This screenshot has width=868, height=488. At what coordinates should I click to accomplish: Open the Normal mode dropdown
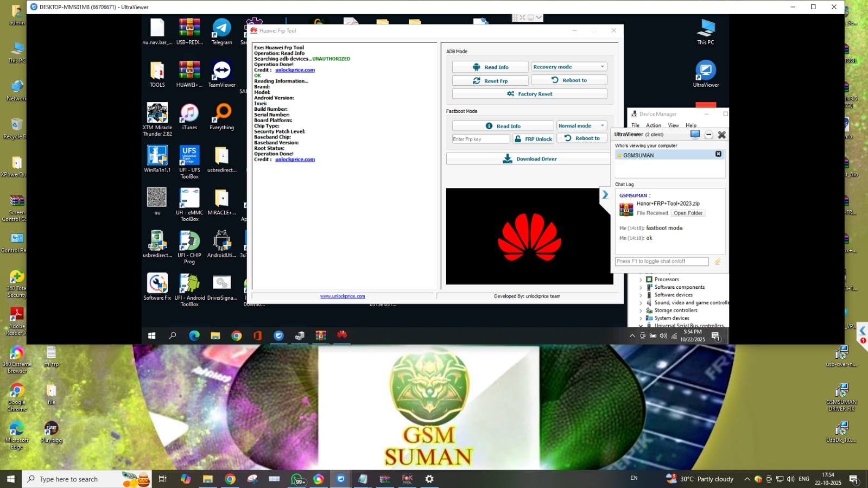581,126
